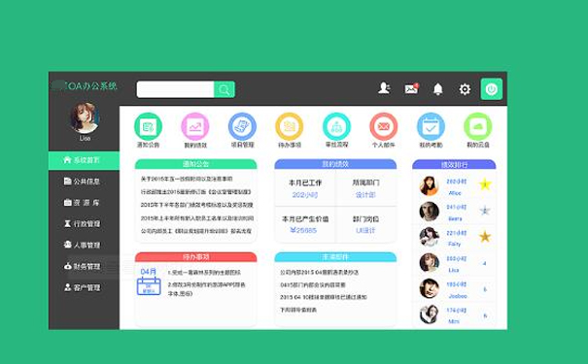Click inside the header search field
Screen dimensions: 588x364
click(175, 89)
